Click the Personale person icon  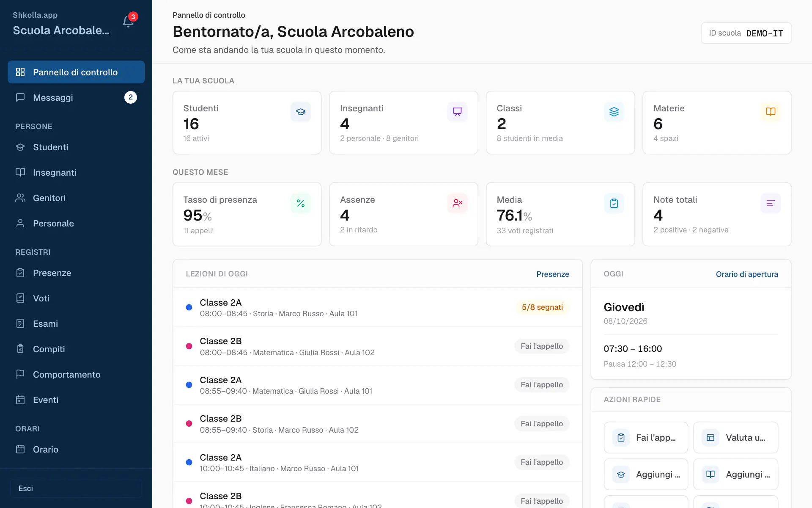click(x=20, y=223)
